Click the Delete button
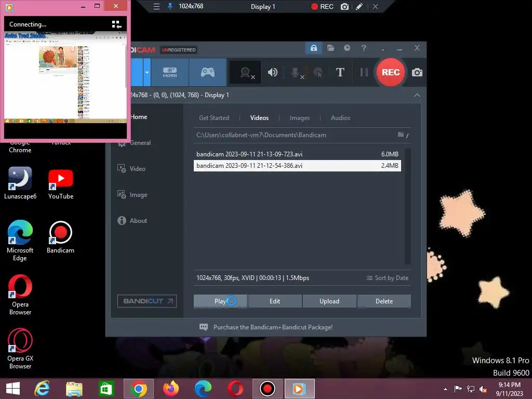Image resolution: width=532 pixels, height=399 pixels. 384,301
